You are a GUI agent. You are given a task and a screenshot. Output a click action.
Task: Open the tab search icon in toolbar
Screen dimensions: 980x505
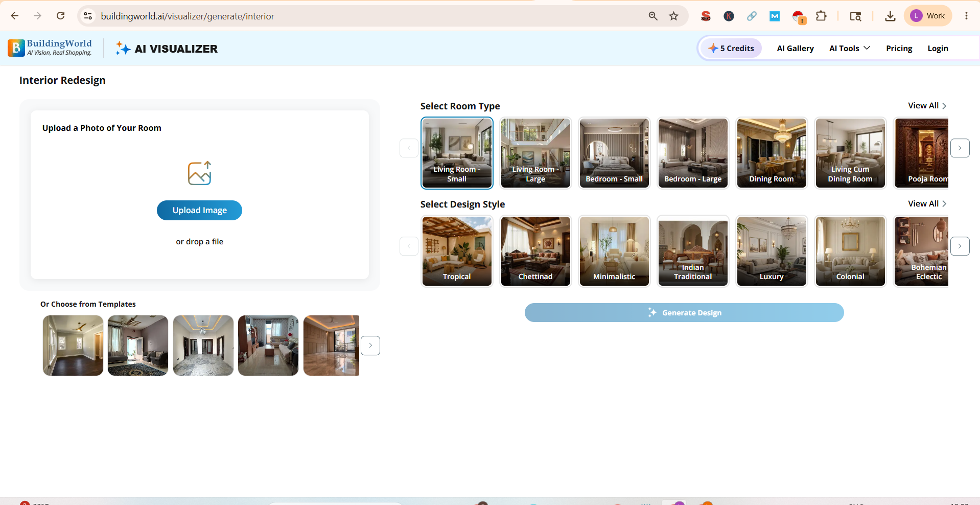pos(855,16)
